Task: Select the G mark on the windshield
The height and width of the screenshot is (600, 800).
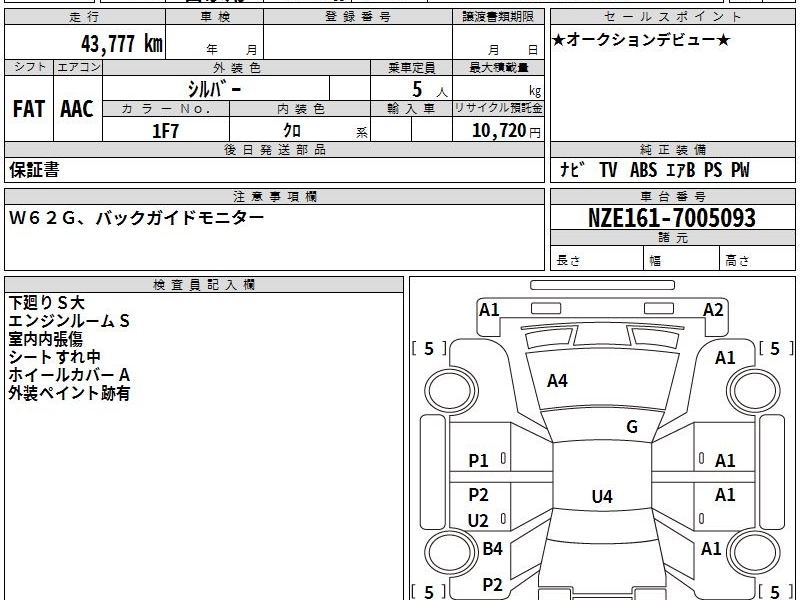Action: pyautogui.click(x=632, y=427)
